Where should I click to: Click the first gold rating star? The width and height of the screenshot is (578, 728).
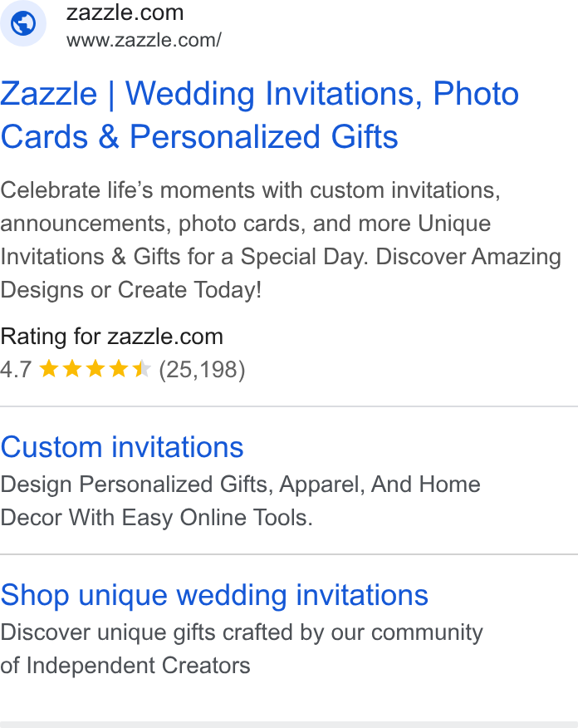[49, 369]
